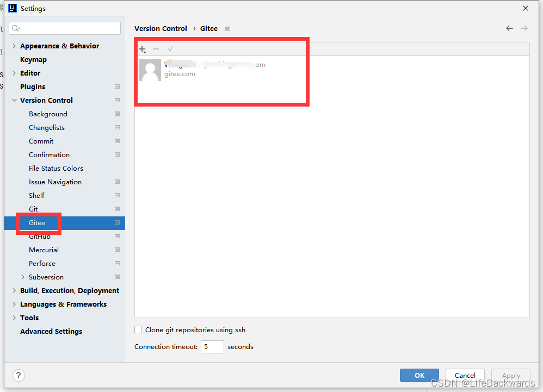Viewport: 543px width, 392px height.
Task: Expand Appearance & Behavior section
Action: [x=14, y=46]
